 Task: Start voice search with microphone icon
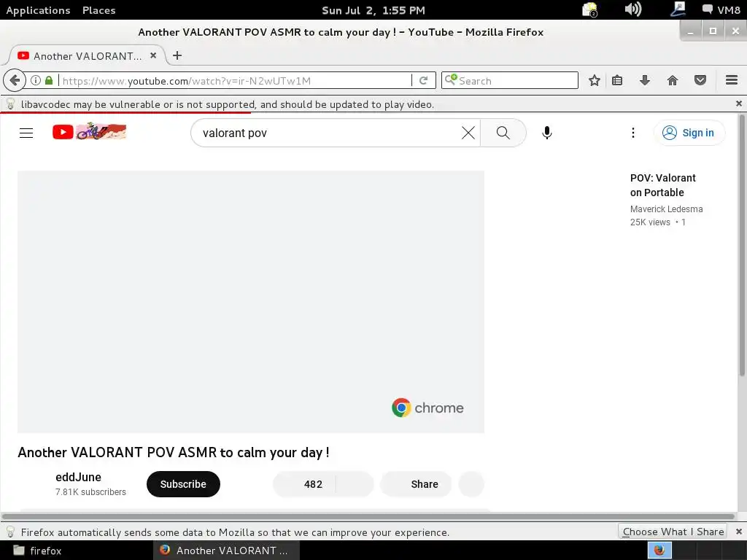click(x=547, y=133)
